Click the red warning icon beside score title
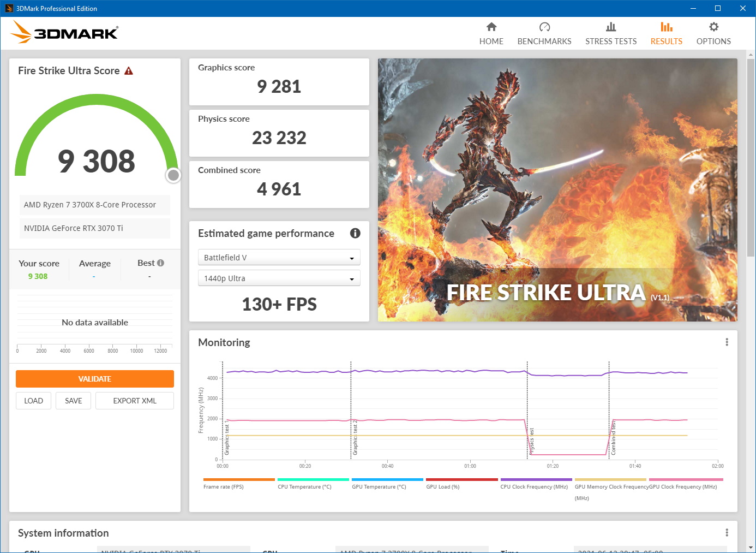 (x=129, y=71)
